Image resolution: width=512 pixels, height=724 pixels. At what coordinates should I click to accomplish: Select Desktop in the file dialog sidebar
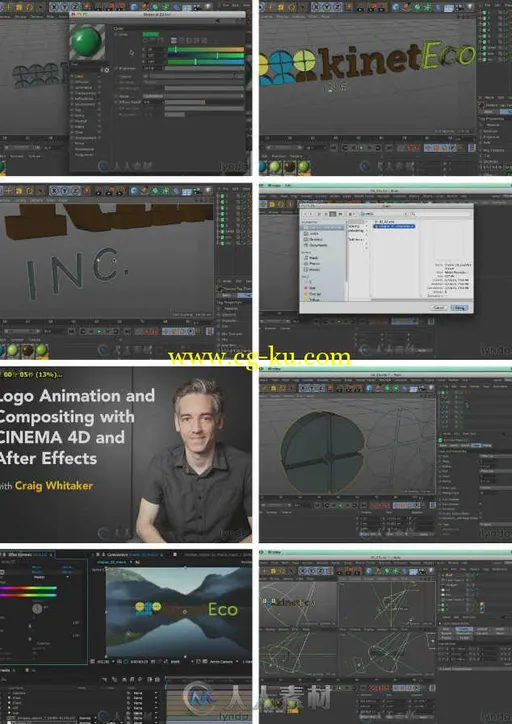pyautogui.click(x=315, y=240)
